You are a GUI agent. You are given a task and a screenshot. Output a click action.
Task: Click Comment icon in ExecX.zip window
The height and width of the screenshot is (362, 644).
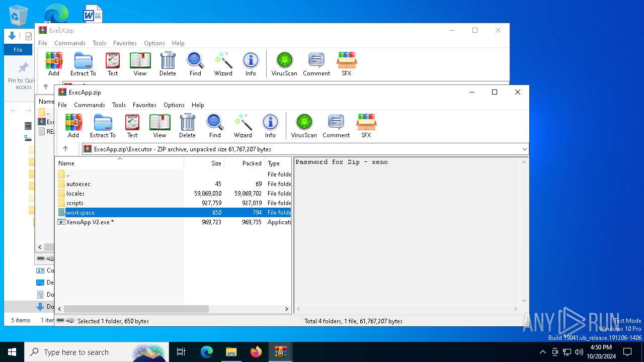coord(316,64)
